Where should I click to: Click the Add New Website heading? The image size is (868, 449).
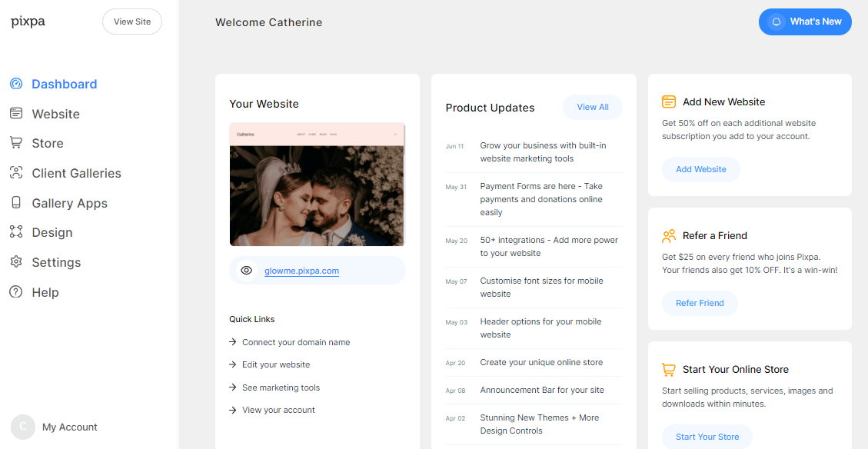tap(723, 101)
